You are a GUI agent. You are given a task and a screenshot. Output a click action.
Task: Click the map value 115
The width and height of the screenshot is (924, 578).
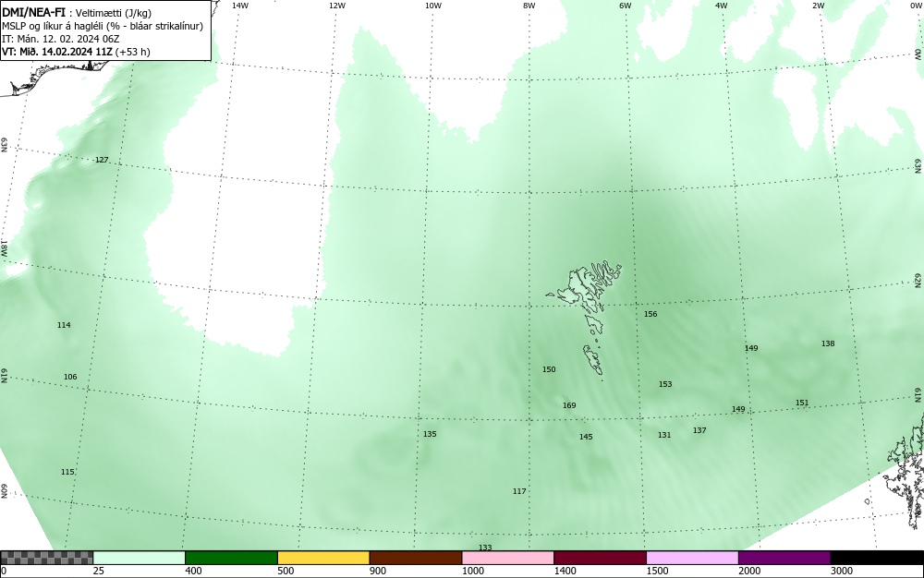click(67, 472)
